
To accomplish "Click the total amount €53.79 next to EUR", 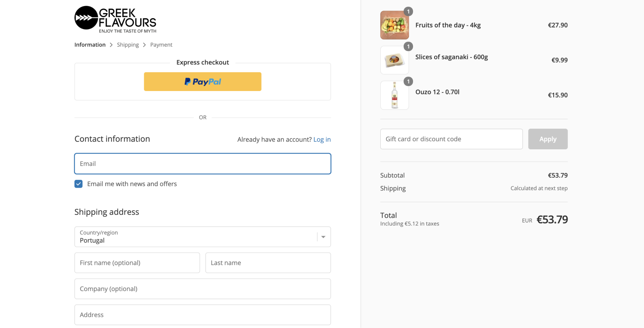I will [x=552, y=220].
